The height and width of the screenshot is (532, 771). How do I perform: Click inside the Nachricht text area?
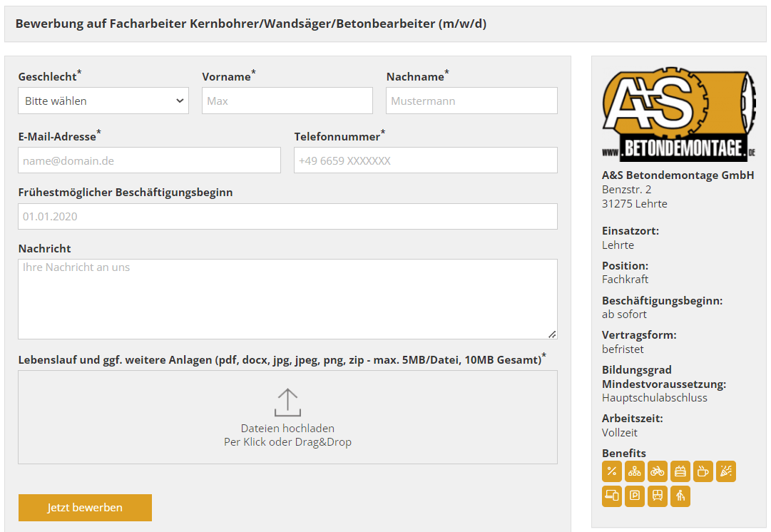coord(287,299)
